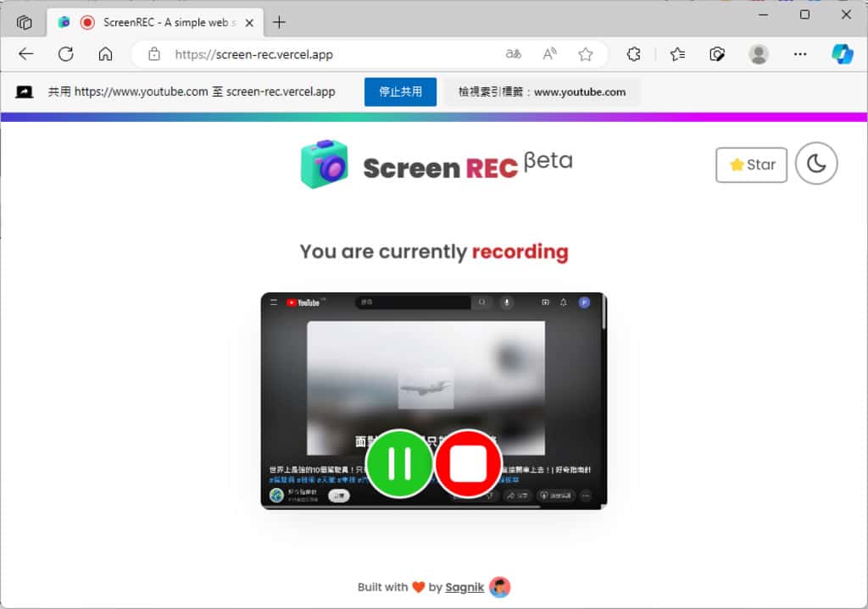868x609 pixels.
Task: Click the search box in YouTube preview
Action: tap(413, 302)
